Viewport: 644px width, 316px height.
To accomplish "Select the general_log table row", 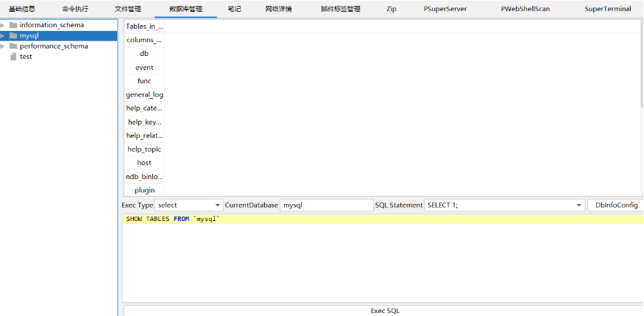I will [144, 95].
